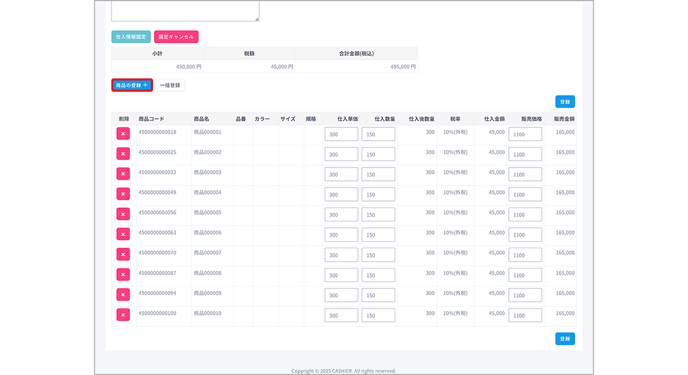The height and width of the screenshot is (375, 688).
Task: Delete the row for 商品000001
Action: click(123, 133)
